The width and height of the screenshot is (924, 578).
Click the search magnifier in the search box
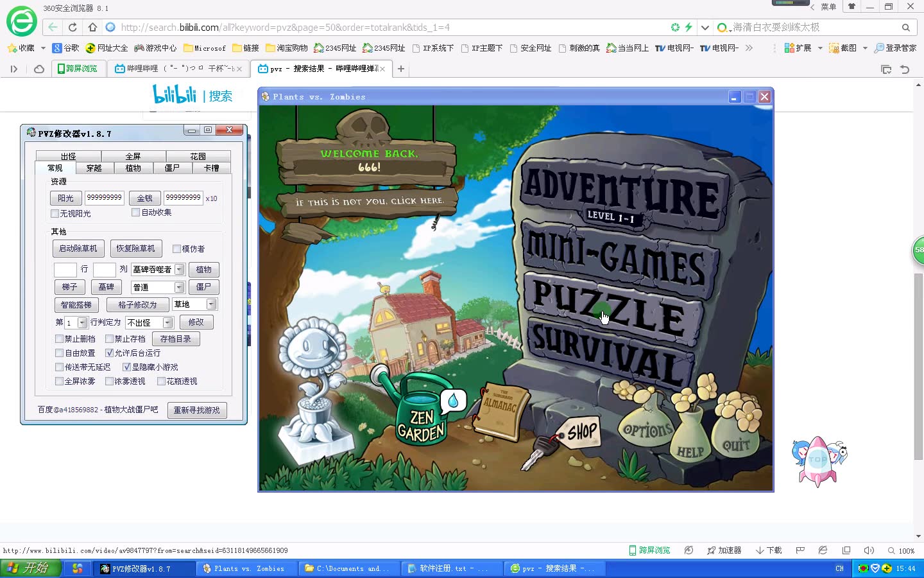(x=905, y=28)
